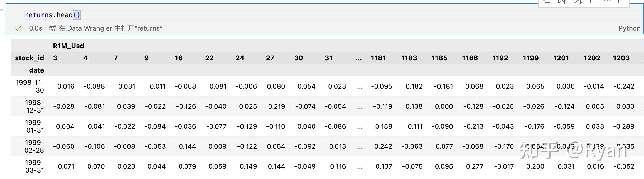
Task: Execute cells above using toolbar icon
Action: [562, 2]
